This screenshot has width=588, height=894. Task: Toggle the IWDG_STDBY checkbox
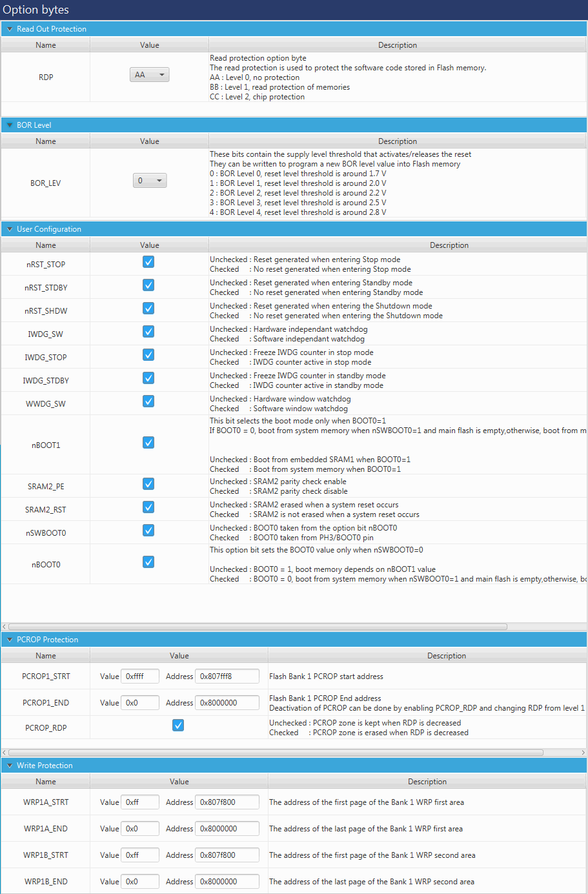click(x=148, y=378)
